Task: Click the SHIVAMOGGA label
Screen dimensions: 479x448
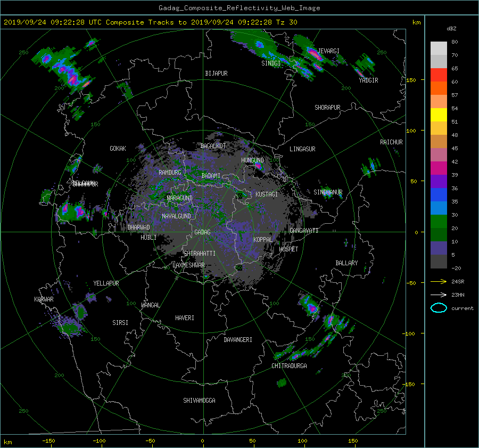Action: point(199,401)
